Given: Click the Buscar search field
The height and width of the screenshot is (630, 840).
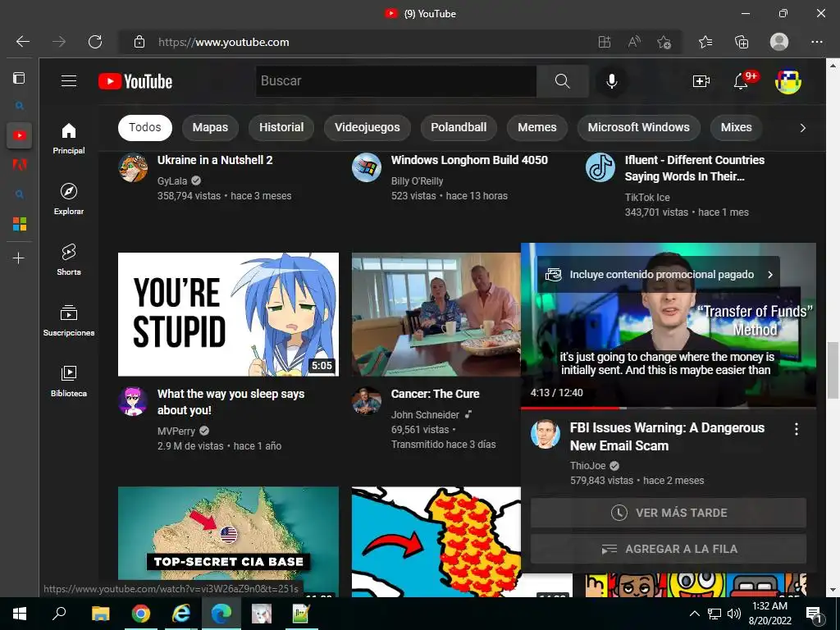Looking at the screenshot, I should 396,81.
